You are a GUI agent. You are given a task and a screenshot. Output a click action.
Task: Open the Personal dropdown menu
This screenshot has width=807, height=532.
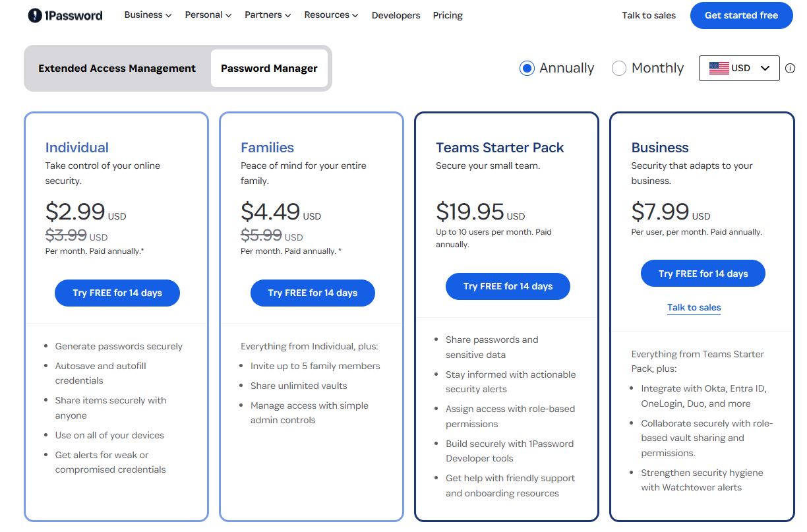(x=207, y=15)
